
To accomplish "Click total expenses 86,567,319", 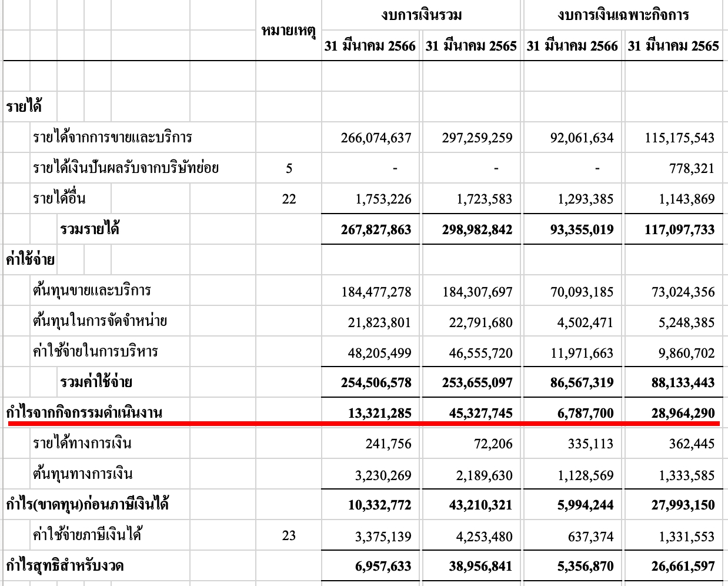I will (x=582, y=382).
